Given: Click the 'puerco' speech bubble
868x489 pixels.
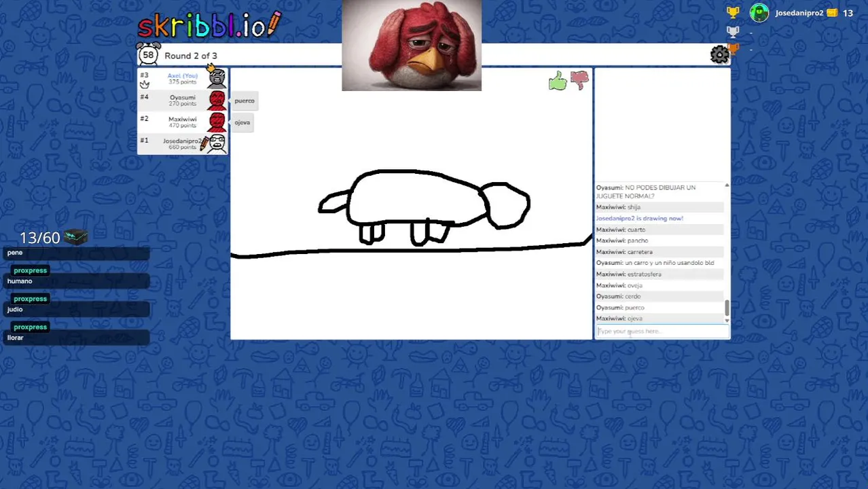Looking at the screenshot, I should [x=245, y=101].
